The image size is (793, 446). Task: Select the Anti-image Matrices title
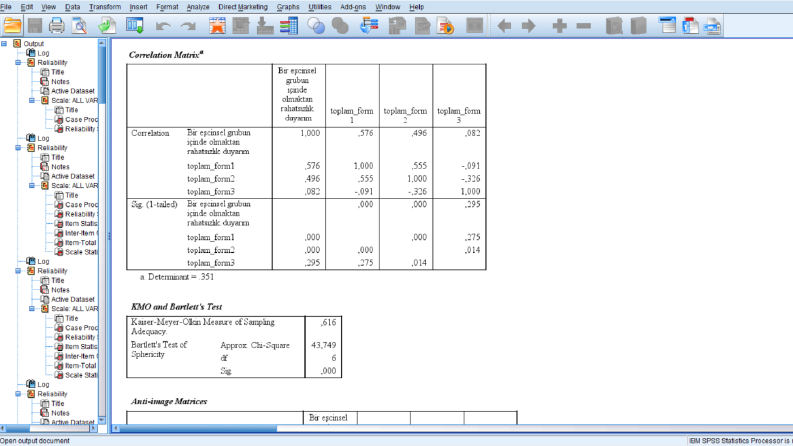(169, 401)
